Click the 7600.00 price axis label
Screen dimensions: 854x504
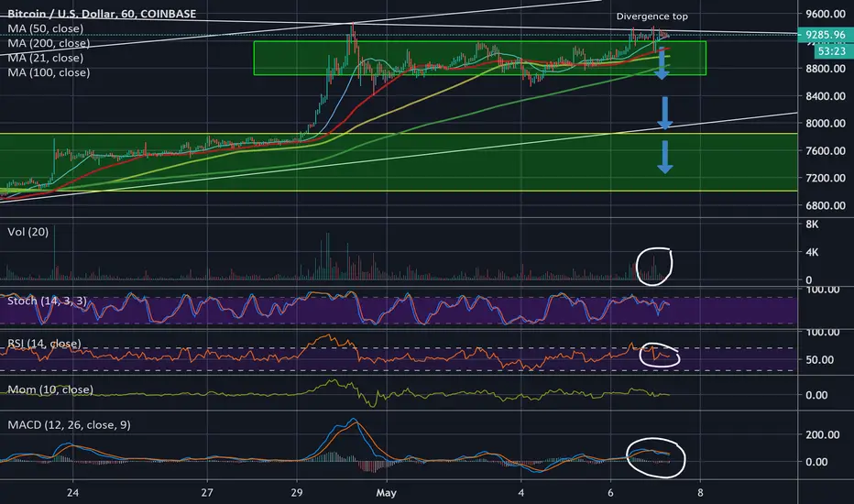pyautogui.click(x=825, y=150)
